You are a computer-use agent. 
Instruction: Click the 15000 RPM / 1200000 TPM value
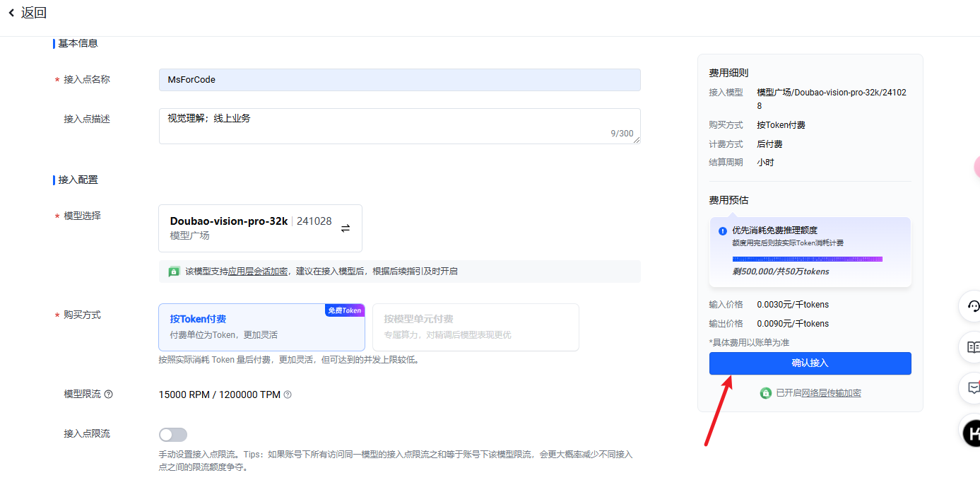(220, 395)
